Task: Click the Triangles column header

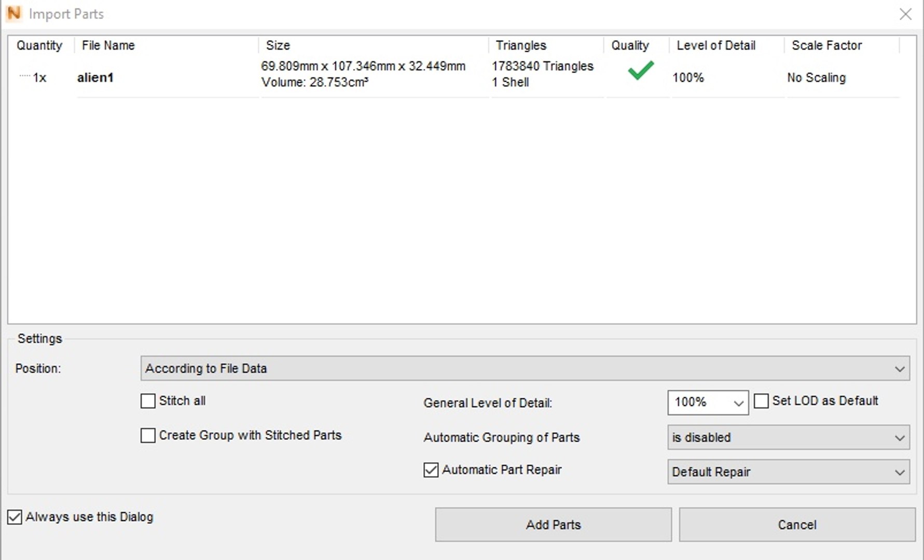Action: click(521, 46)
